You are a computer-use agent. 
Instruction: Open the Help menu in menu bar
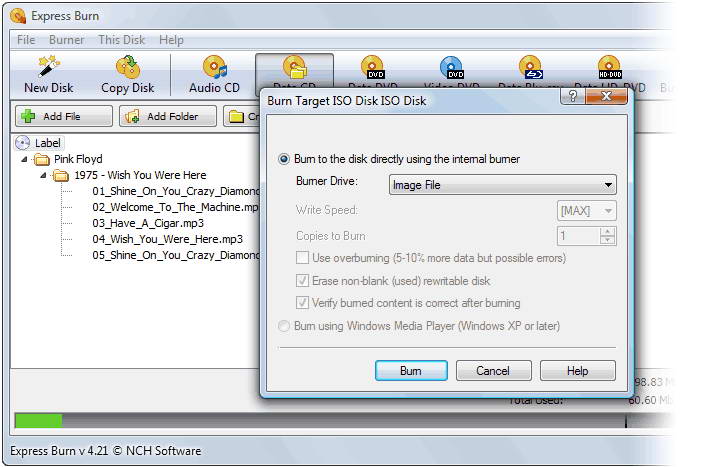(x=171, y=40)
